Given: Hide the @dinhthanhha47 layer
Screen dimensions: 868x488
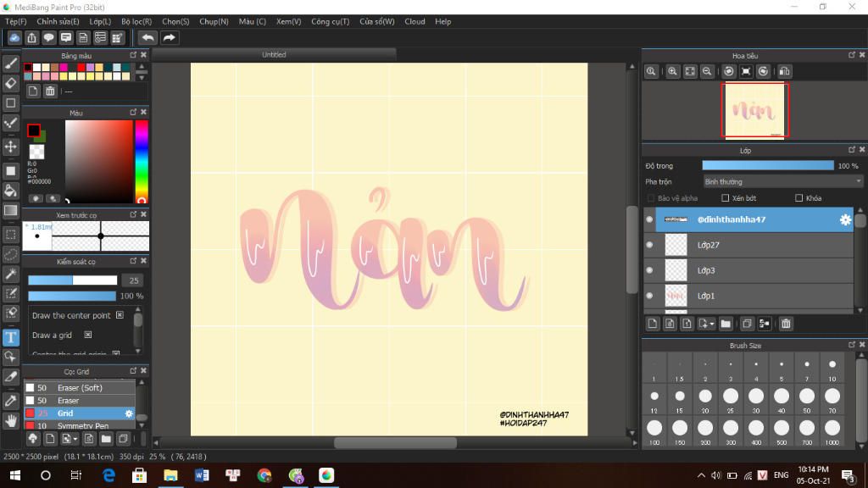Looking at the screenshot, I should 650,219.
